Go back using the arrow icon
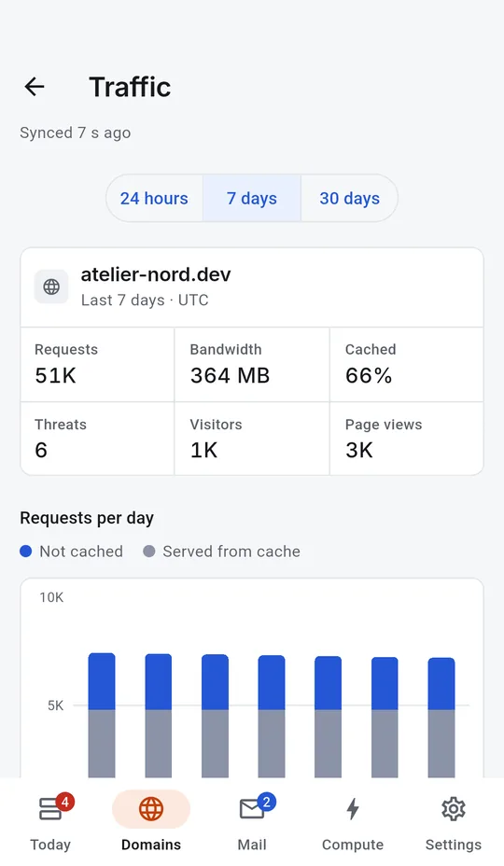 pyautogui.click(x=35, y=87)
